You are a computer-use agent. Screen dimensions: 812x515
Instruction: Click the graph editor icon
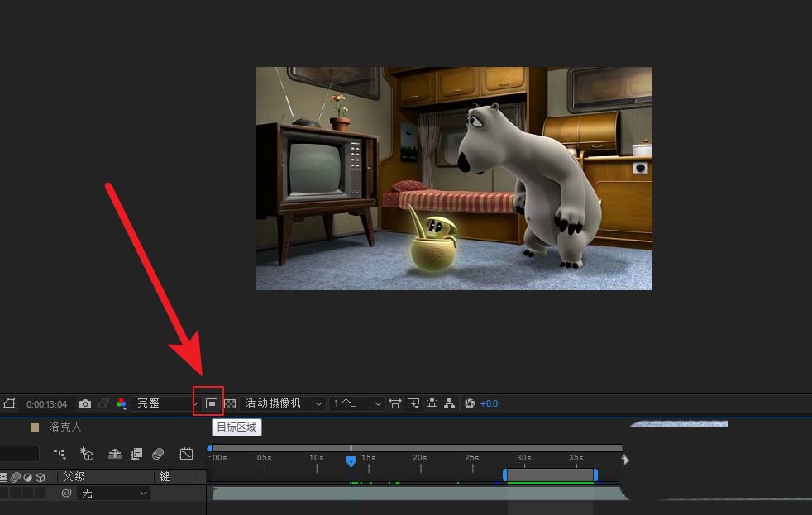click(186, 454)
